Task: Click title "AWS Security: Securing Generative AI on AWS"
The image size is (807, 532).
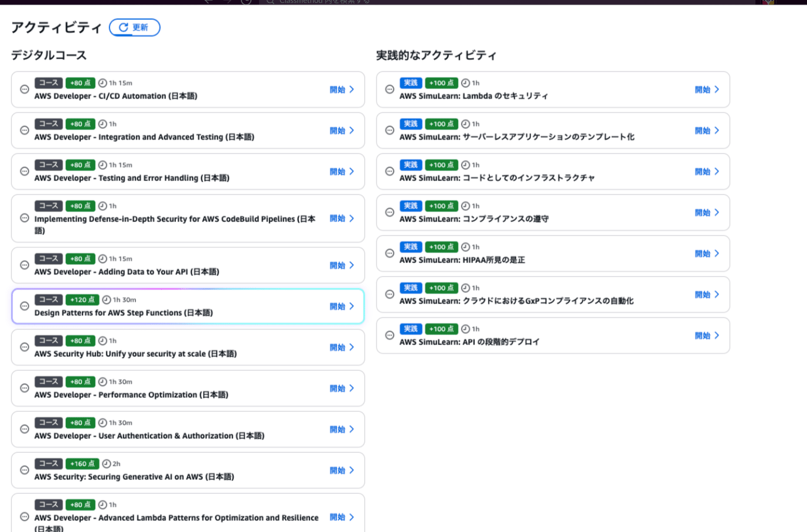Action: pos(134,477)
